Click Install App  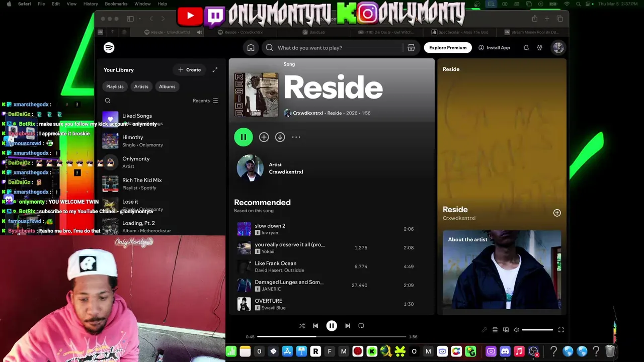[x=494, y=48]
